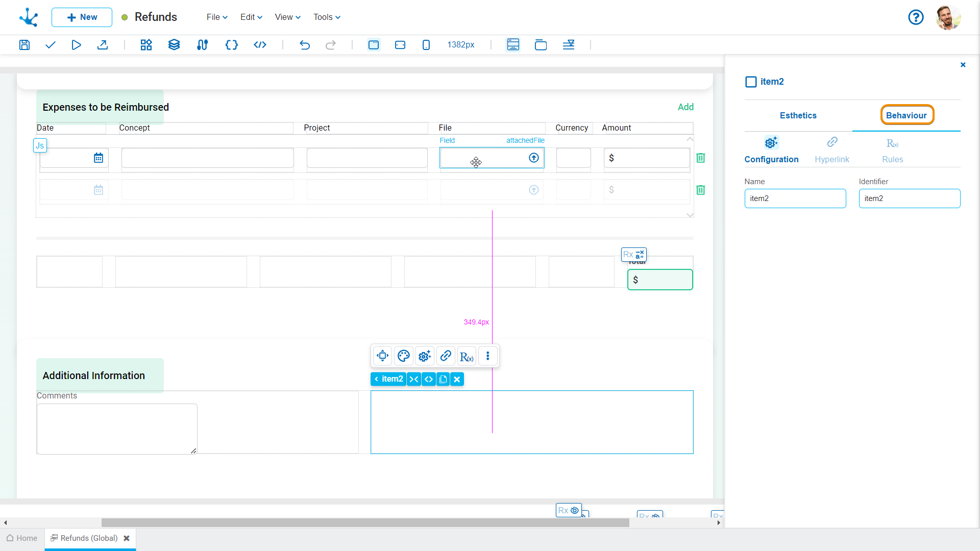Click the play preview icon

76,45
